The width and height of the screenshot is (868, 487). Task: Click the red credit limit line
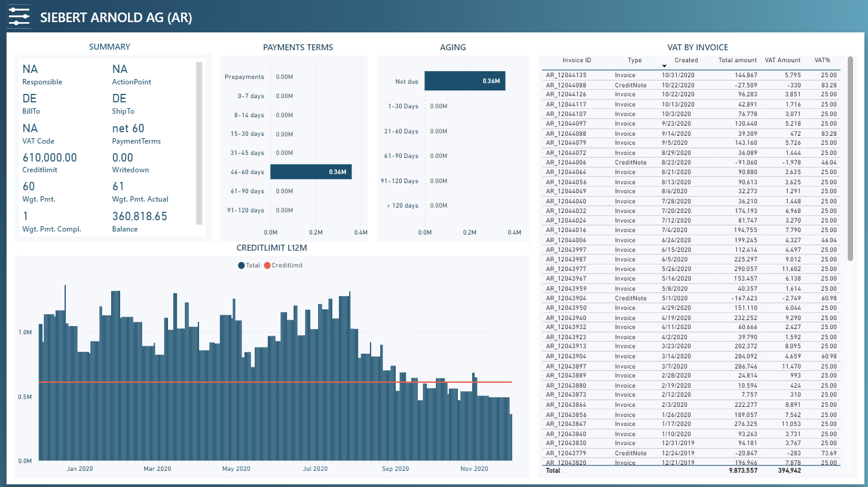click(275, 382)
